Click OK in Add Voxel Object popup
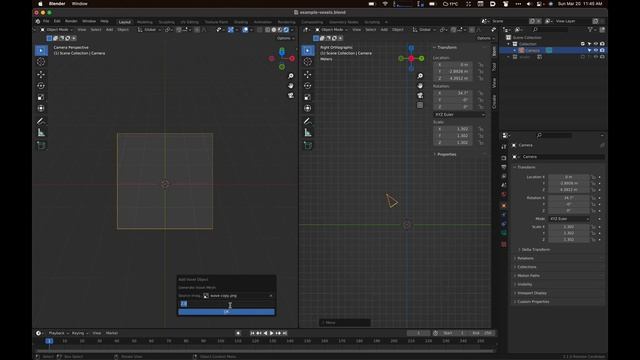Image resolution: width=640 pixels, height=360 pixels. tap(227, 312)
